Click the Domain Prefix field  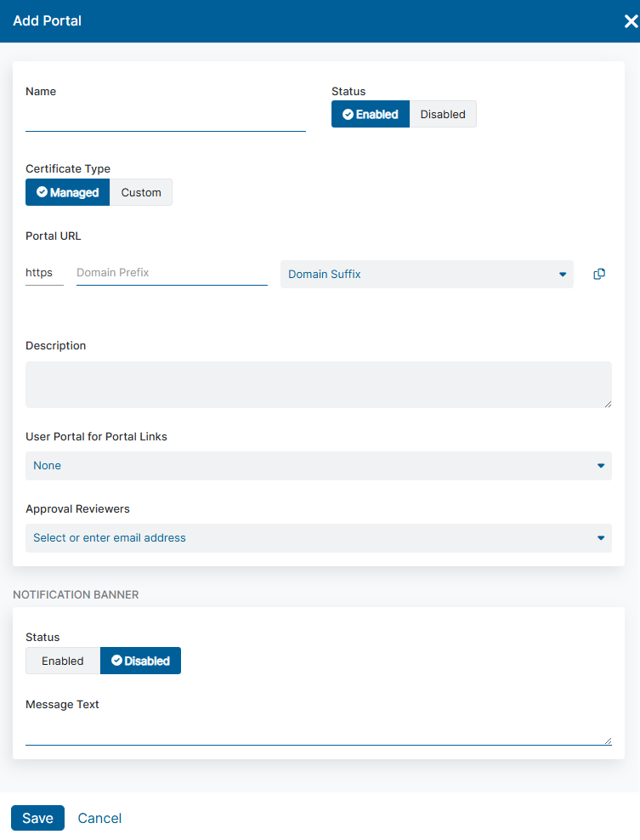172,273
